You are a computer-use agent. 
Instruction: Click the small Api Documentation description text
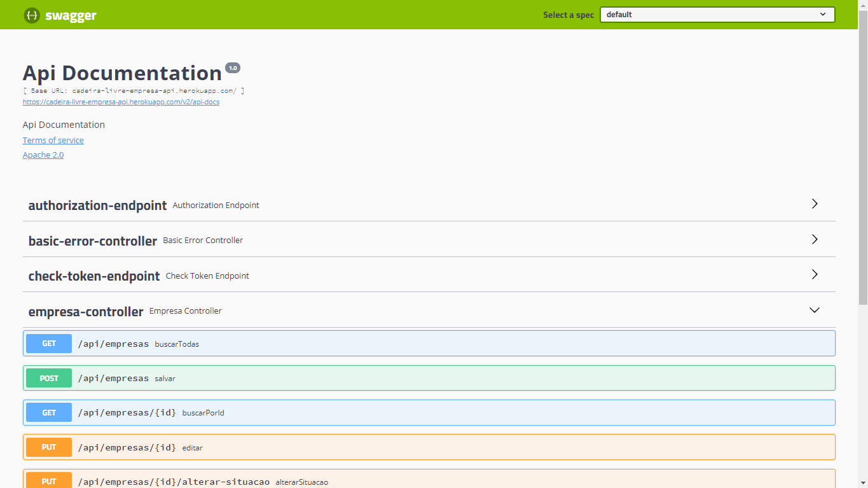pyautogui.click(x=64, y=125)
